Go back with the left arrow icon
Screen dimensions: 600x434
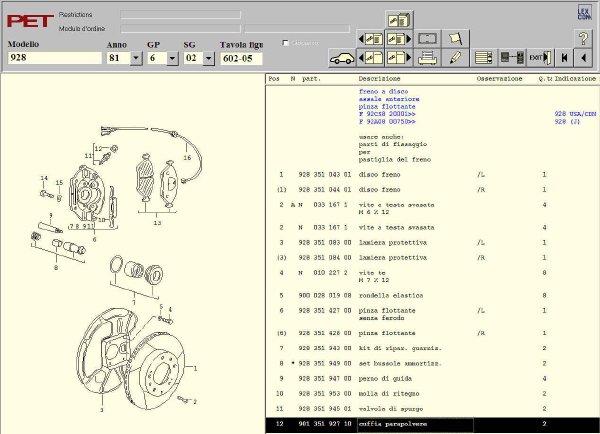pyautogui.click(x=583, y=58)
